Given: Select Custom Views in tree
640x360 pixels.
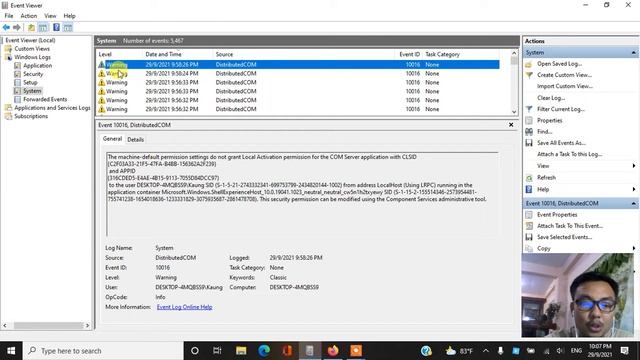Looking at the screenshot, I should pos(32,49).
